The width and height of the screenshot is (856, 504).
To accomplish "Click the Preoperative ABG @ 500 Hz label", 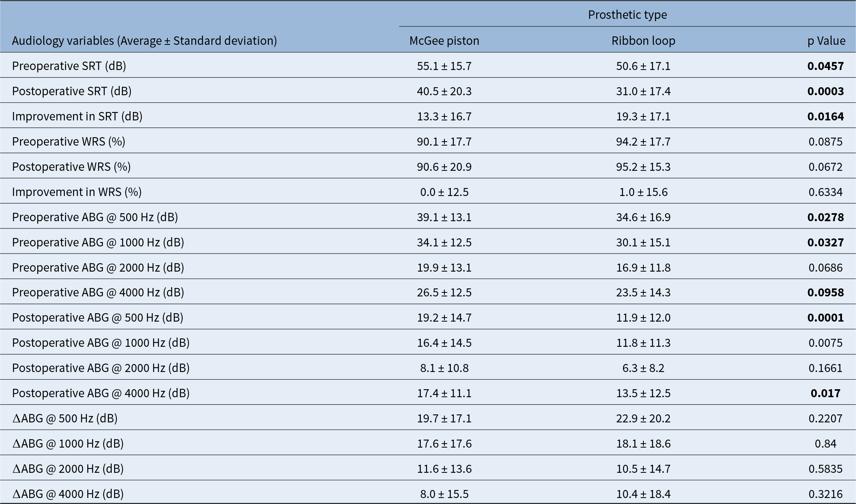I will tap(95, 217).
